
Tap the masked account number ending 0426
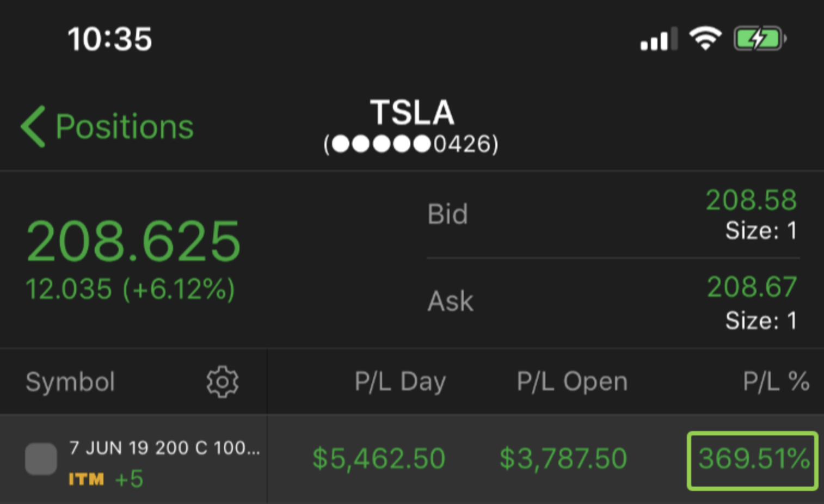click(x=411, y=144)
